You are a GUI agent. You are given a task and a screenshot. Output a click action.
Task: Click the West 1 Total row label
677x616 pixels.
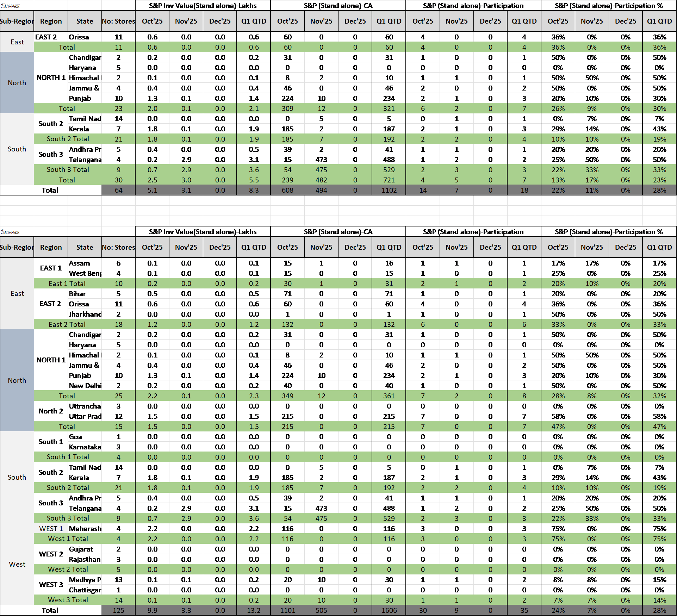pyautogui.click(x=68, y=539)
